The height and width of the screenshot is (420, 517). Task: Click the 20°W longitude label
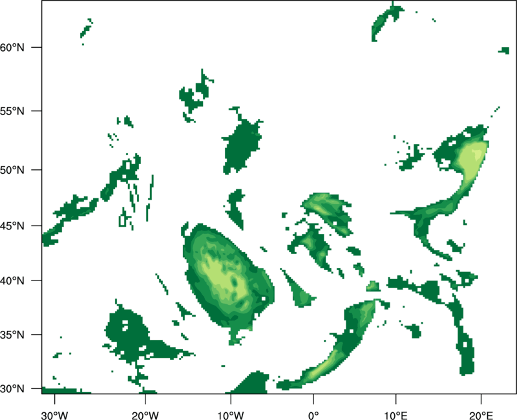point(145,415)
